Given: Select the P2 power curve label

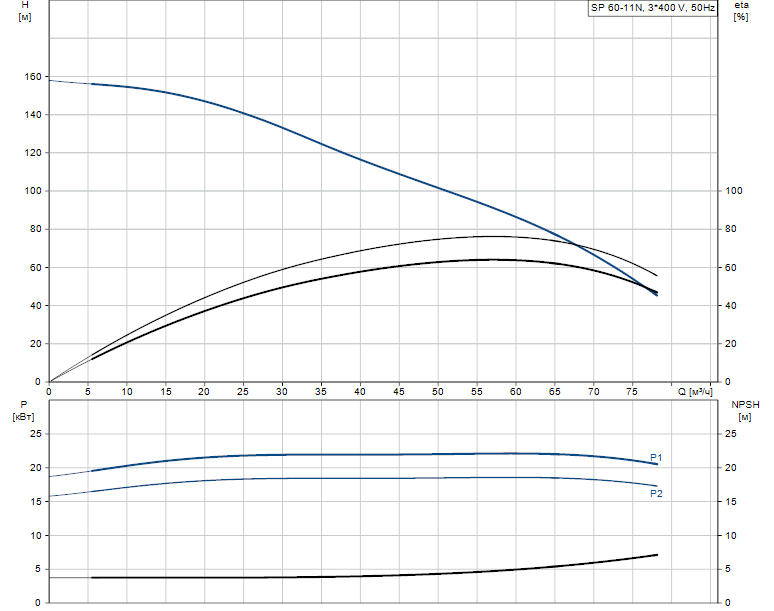Looking at the screenshot, I should pyautogui.click(x=656, y=494).
